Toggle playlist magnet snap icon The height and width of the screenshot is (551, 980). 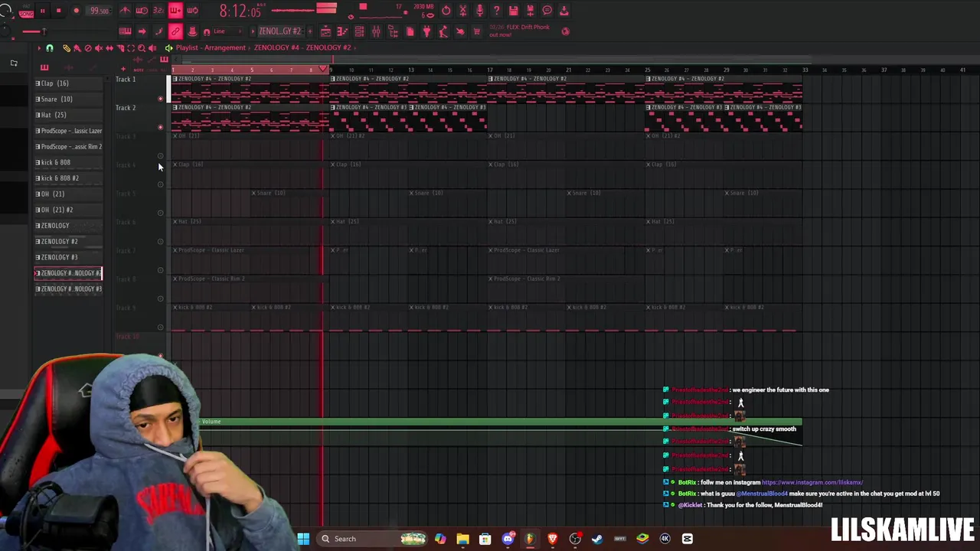pyautogui.click(x=49, y=48)
